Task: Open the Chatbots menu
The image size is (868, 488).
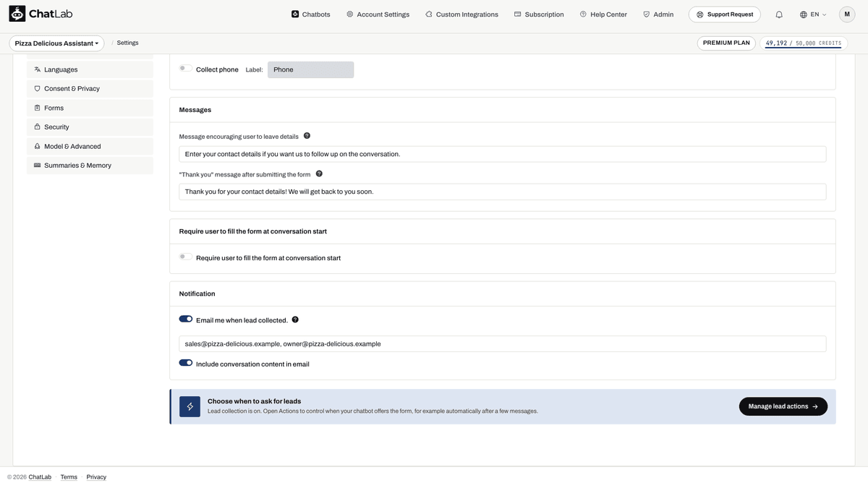Action: 311,14
